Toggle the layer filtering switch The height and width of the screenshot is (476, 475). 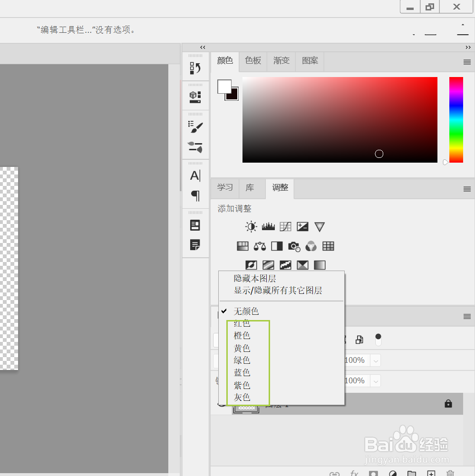point(378,340)
